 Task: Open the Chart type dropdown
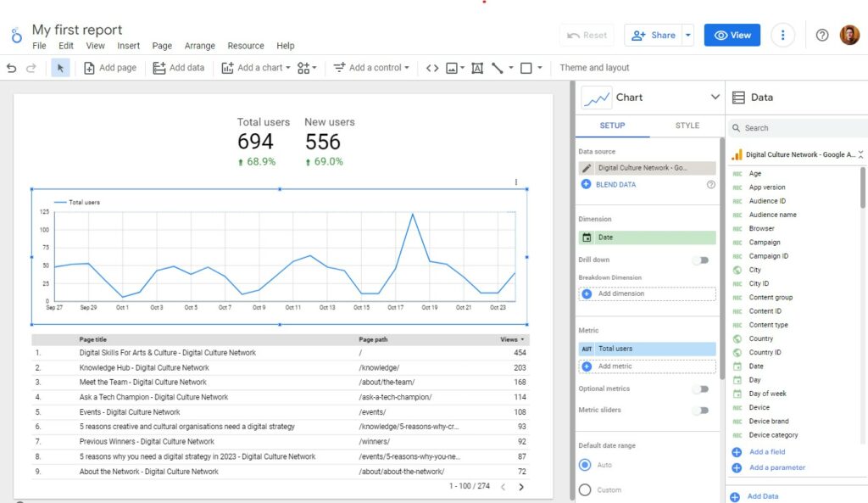(715, 98)
